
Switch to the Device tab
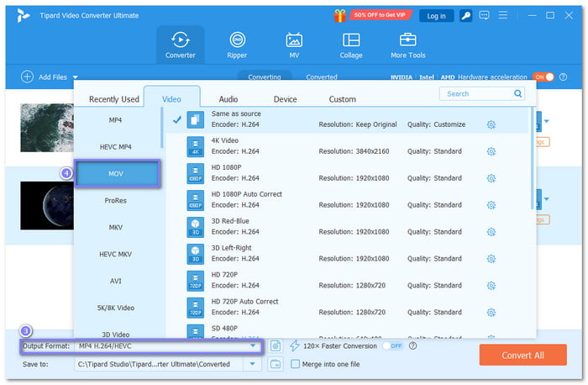point(286,99)
